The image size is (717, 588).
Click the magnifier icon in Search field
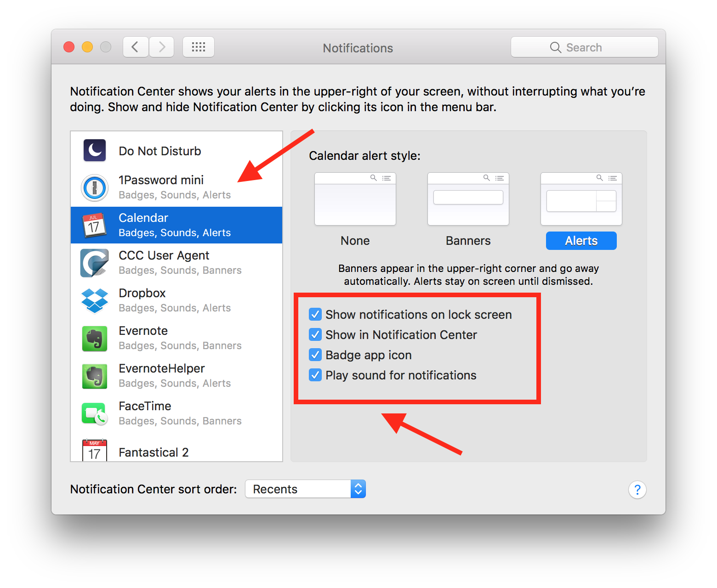[x=555, y=47]
